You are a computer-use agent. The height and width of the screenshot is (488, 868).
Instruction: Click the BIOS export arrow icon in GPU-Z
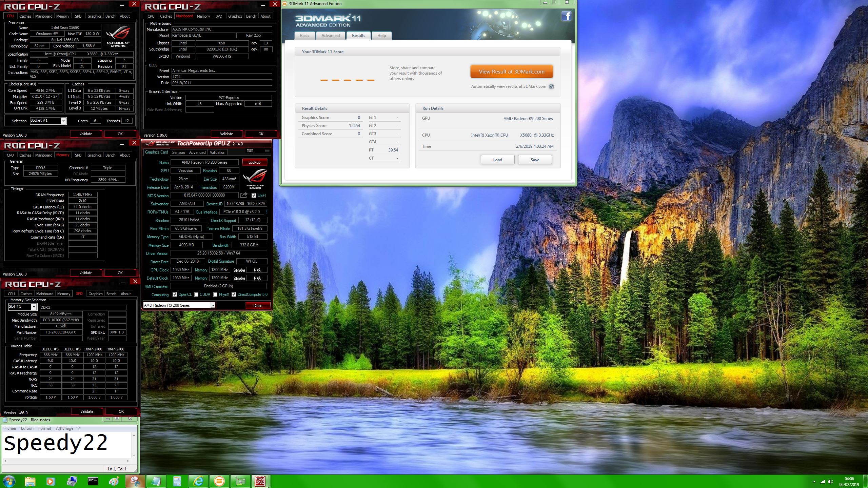(x=244, y=195)
